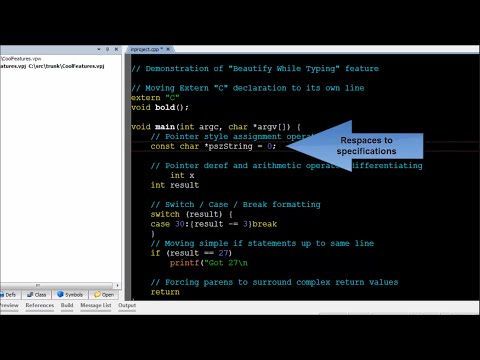Click the "switch (result) {" line
The image size is (480, 360).
pyautogui.click(x=192, y=214)
